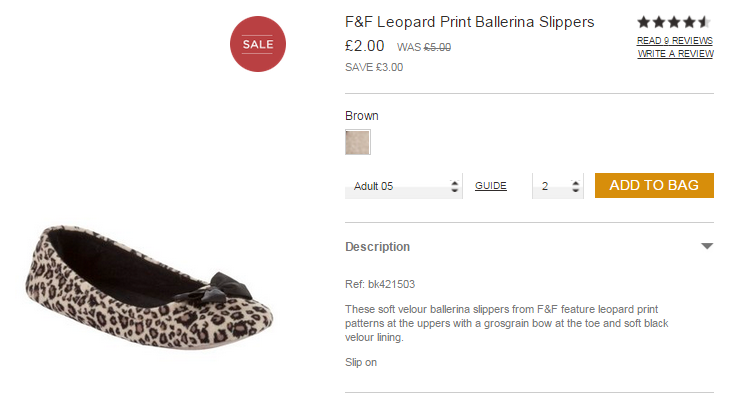Click the ADD TO BAG button
The image size is (741, 399).
[x=654, y=185]
